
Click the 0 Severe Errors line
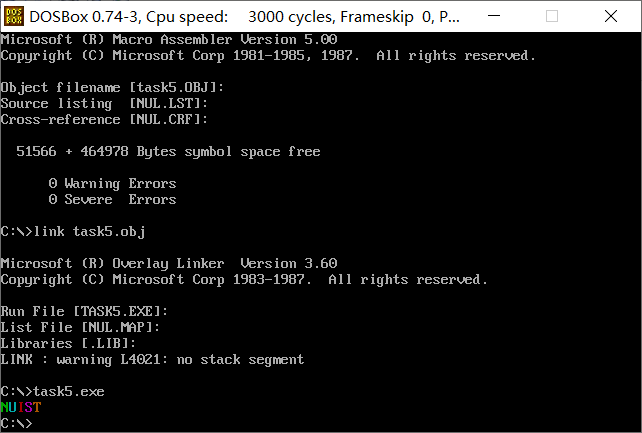click(112, 199)
